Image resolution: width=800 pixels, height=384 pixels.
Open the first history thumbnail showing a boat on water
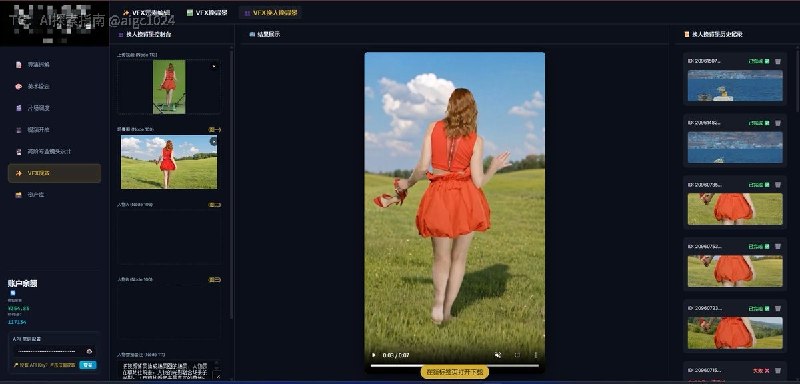(735, 86)
